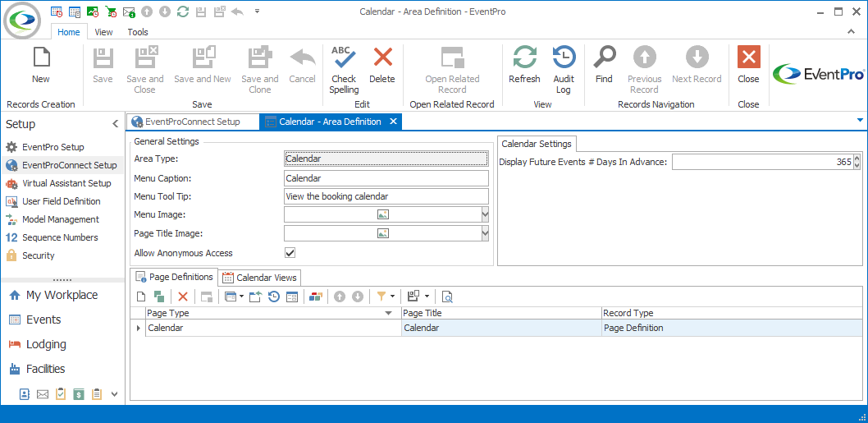
Task: Delete the current record using ribbon Delete
Action: pyautogui.click(x=382, y=66)
